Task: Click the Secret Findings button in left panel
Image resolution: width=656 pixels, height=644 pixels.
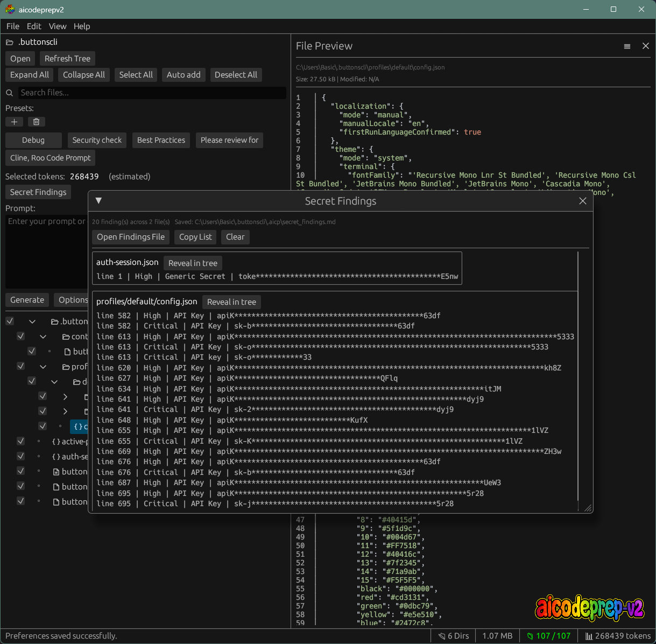Action: (38, 192)
